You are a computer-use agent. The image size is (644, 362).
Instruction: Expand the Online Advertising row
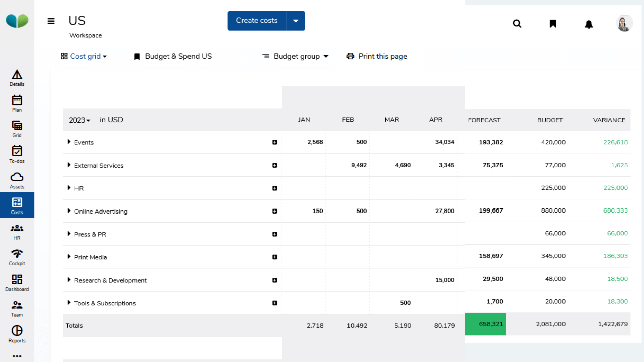point(69,211)
